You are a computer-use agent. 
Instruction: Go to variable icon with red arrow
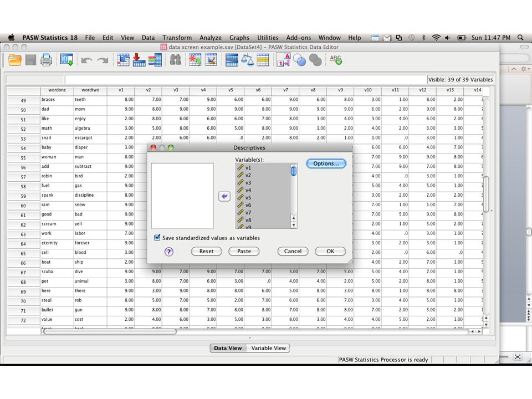139,60
